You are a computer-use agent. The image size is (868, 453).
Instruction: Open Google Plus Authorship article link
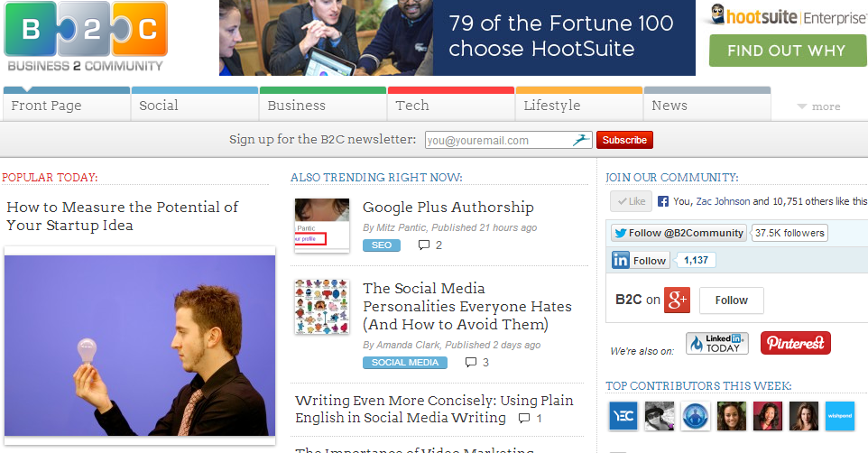pyautogui.click(x=448, y=208)
